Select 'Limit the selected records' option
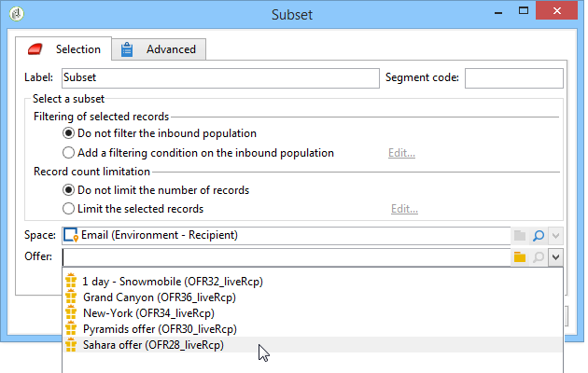 pos(68,209)
